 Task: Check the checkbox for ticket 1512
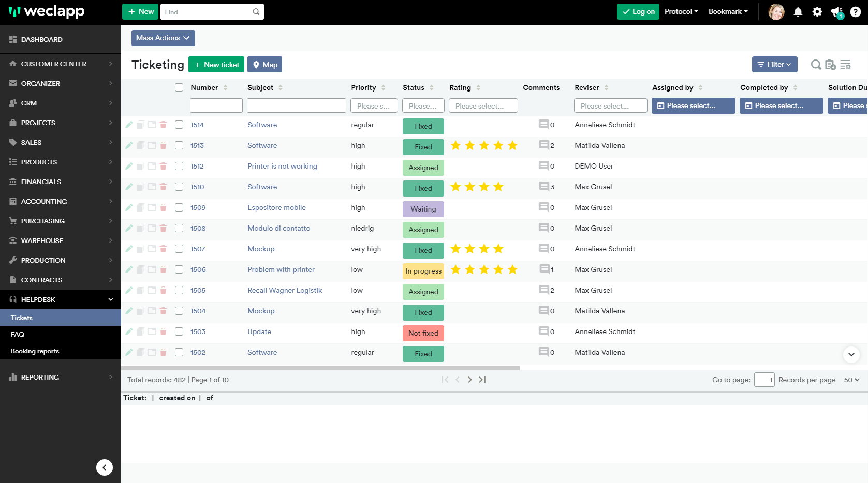(x=179, y=166)
